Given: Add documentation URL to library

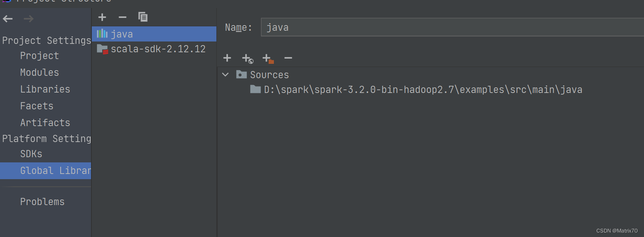Looking at the screenshot, I should pyautogui.click(x=248, y=59).
